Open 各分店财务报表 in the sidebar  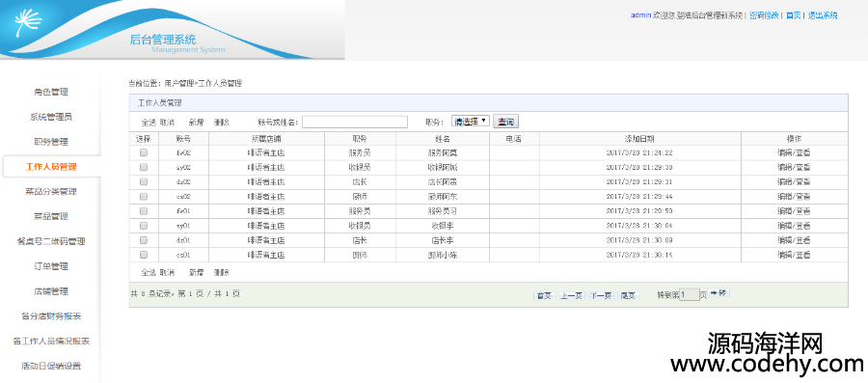51,316
